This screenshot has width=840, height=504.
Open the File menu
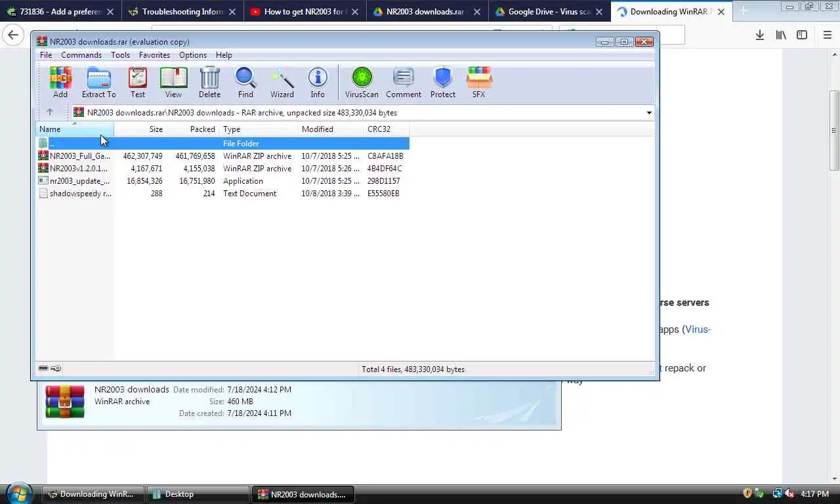[46, 55]
